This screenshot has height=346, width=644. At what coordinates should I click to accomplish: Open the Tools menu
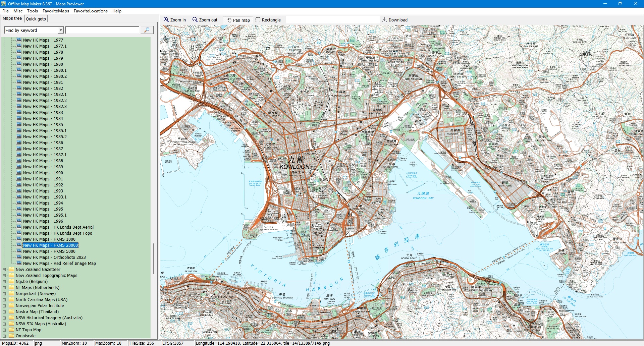coord(32,11)
